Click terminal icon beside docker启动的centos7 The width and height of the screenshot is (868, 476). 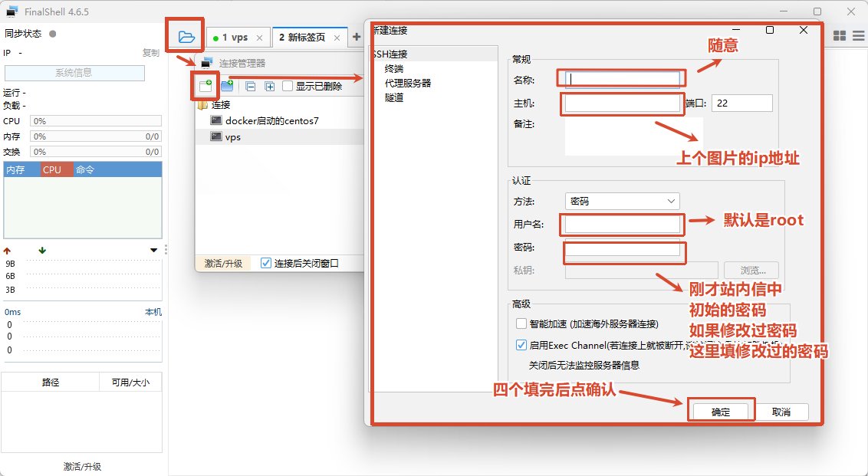(x=216, y=120)
